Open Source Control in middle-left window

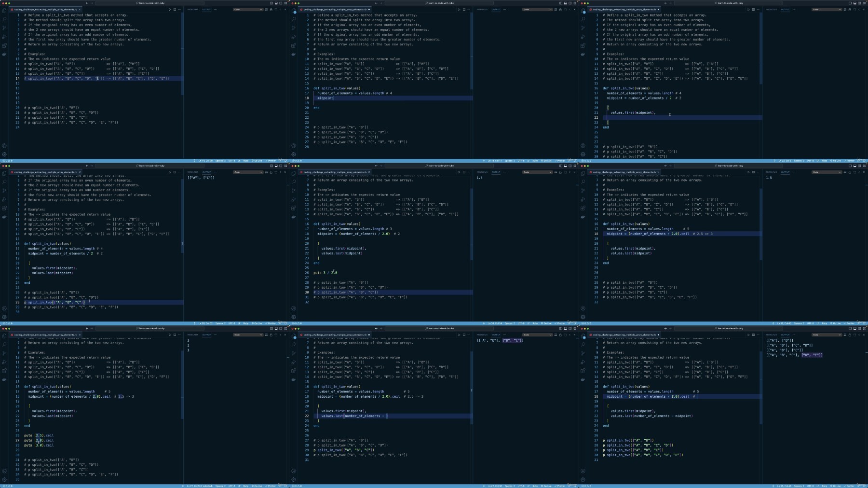(4, 191)
